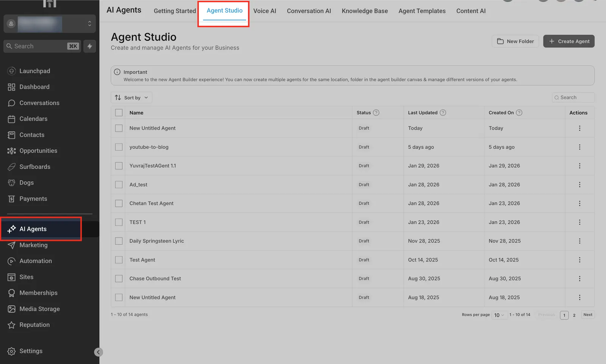Screen dimensions: 606x364
Task: Open Settings gear in the sidebar
Action: (x=11, y=351)
